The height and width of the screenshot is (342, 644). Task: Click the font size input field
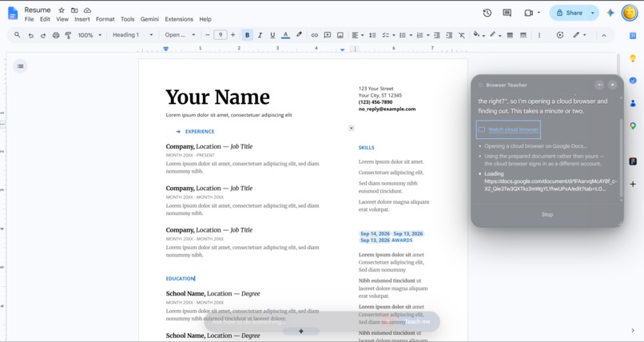[221, 35]
